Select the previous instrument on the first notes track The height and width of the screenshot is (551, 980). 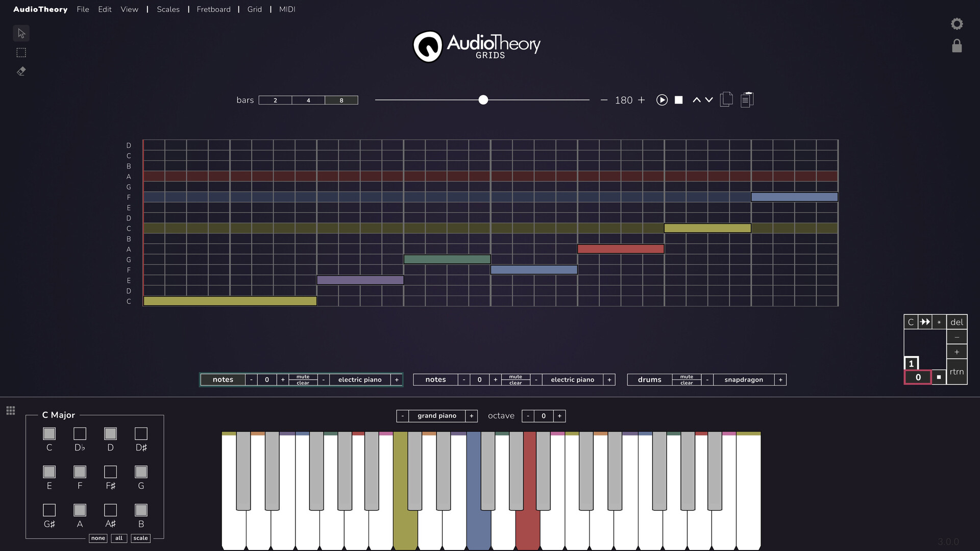pos(324,380)
